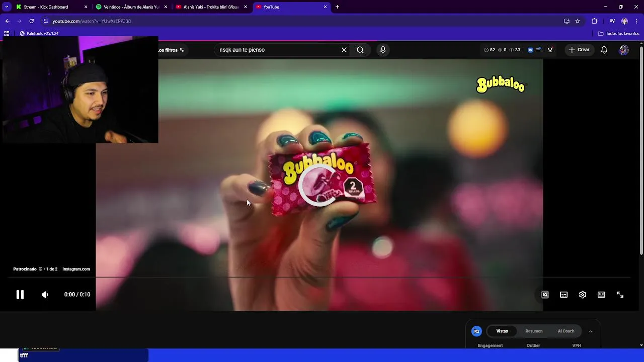
Task: Select the Resumen tab in vidIQ panel
Action: [534, 331]
